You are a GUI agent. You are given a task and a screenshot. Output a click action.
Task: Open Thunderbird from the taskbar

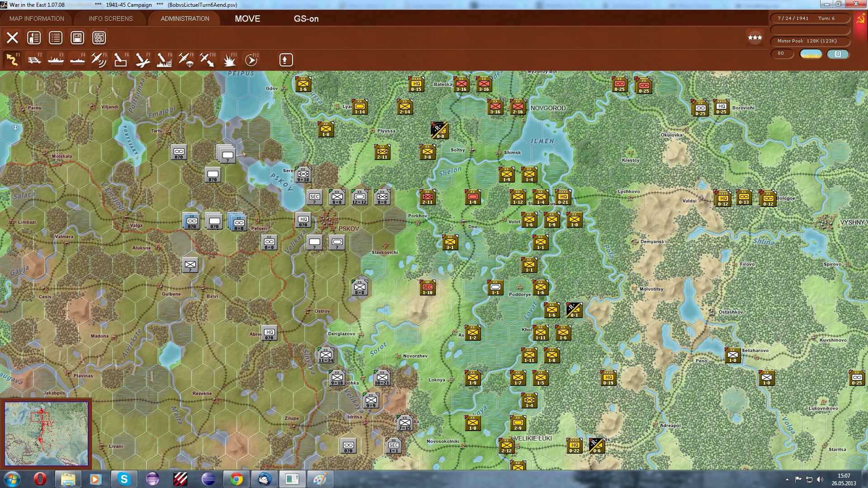(264, 479)
